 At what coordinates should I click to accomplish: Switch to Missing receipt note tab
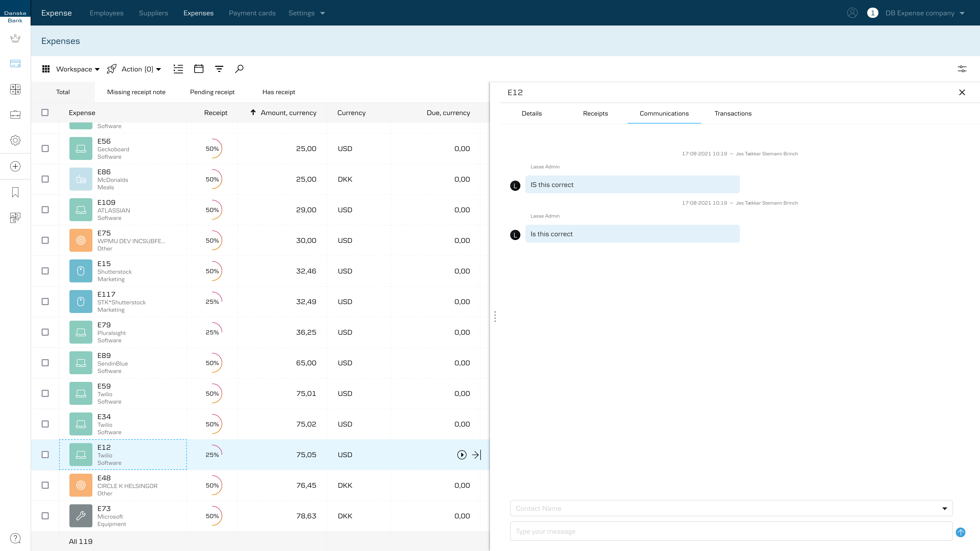(x=136, y=92)
